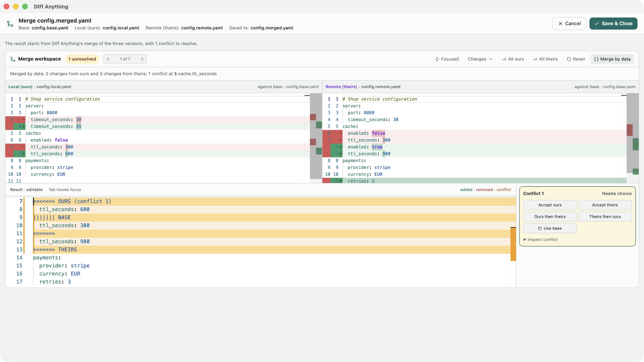Screen dimensions: 644x362
Task: Click Accept theirs for Conflict 1
Action: point(605,205)
